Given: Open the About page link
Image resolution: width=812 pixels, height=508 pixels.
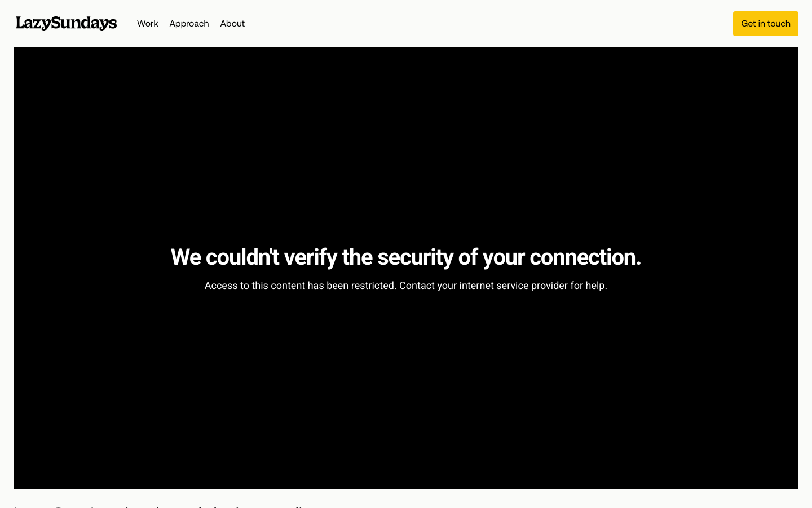Looking at the screenshot, I should point(232,24).
